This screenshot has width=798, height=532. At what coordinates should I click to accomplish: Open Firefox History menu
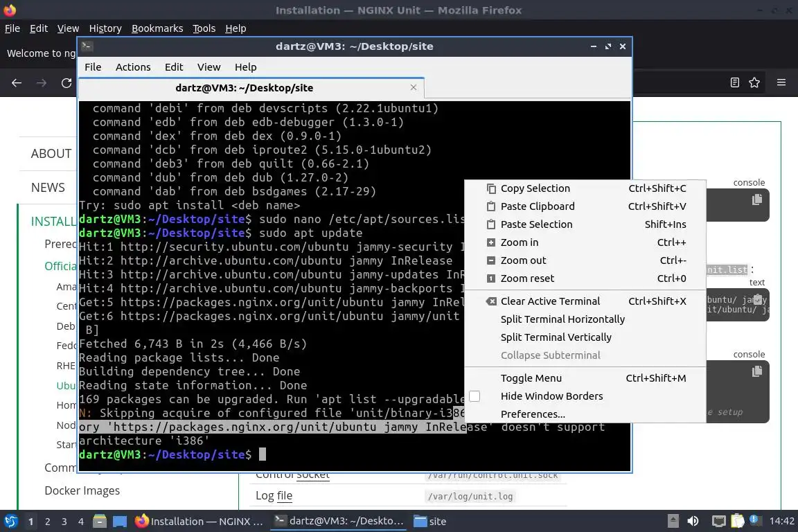105,28
